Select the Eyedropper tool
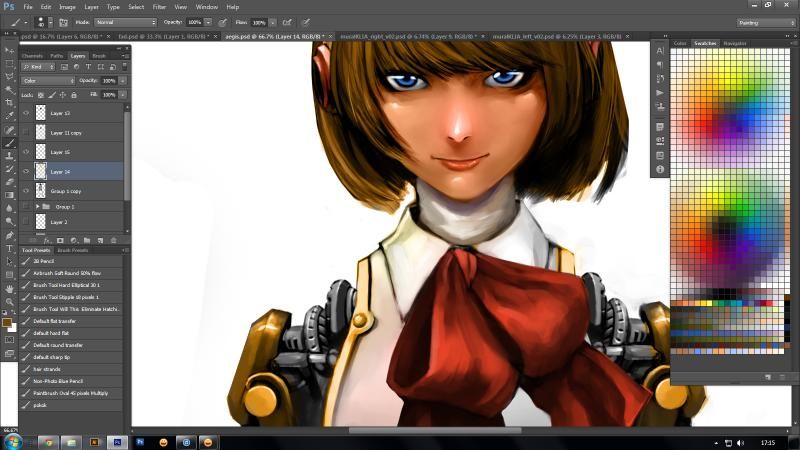 (x=9, y=116)
